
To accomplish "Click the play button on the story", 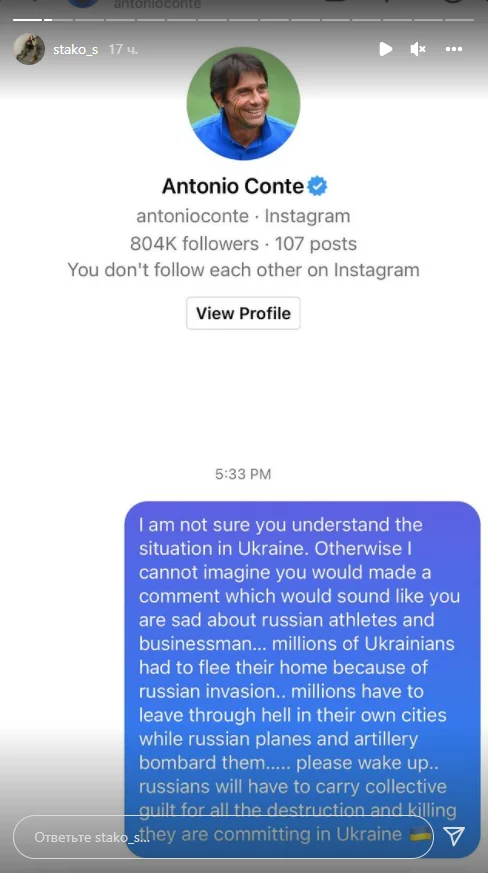I will [x=385, y=49].
